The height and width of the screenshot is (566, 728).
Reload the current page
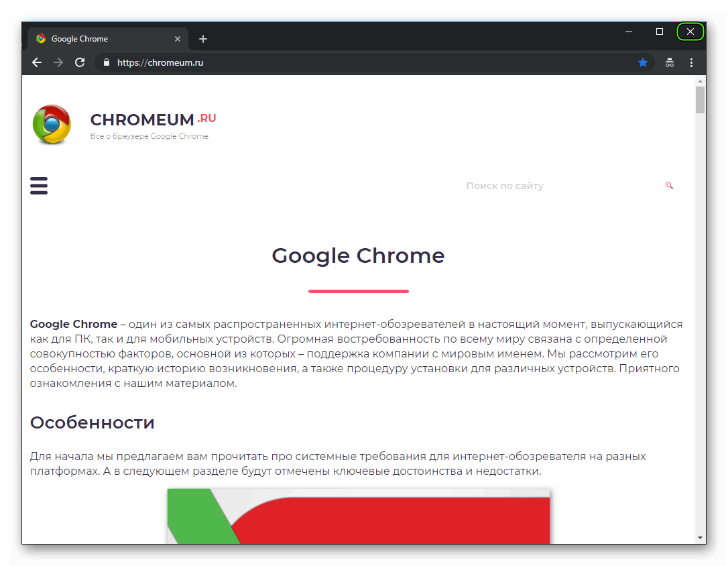tap(80, 62)
